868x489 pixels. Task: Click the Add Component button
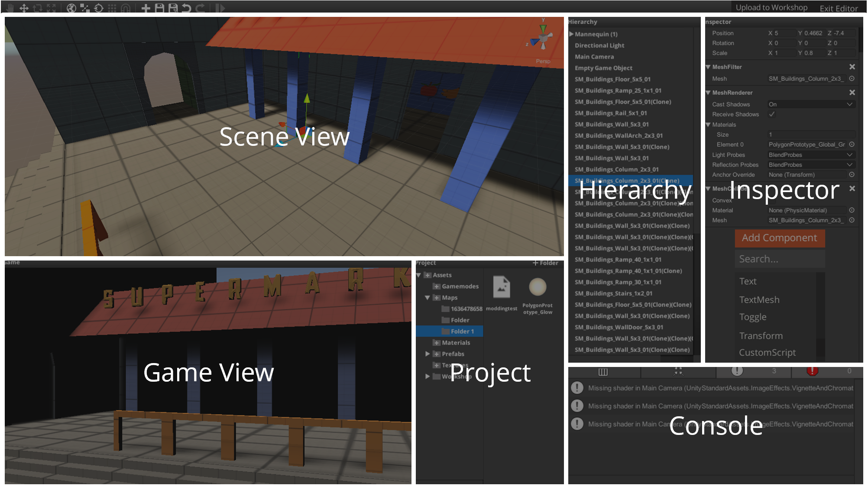coord(780,238)
